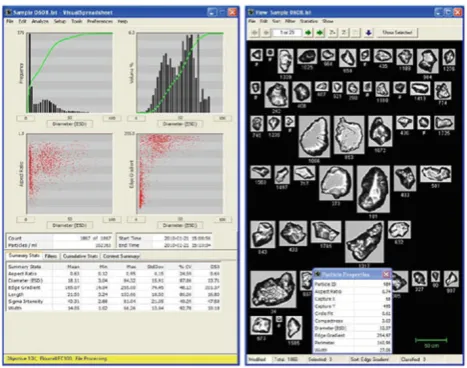Click Diameter (ESD) button under Frequency graph

click(69, 124)
